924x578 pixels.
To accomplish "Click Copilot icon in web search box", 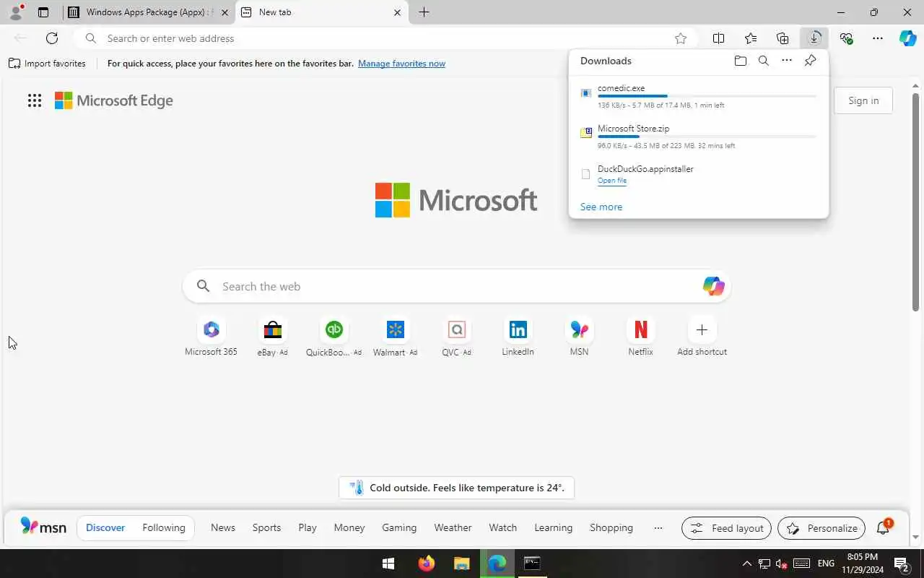I will point(713,286).
